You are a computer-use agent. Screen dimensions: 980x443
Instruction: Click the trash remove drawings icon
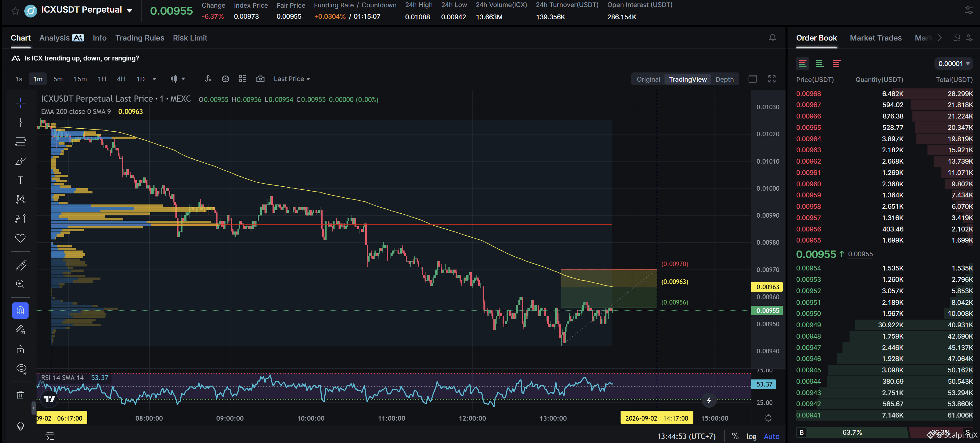click(21, 395)
